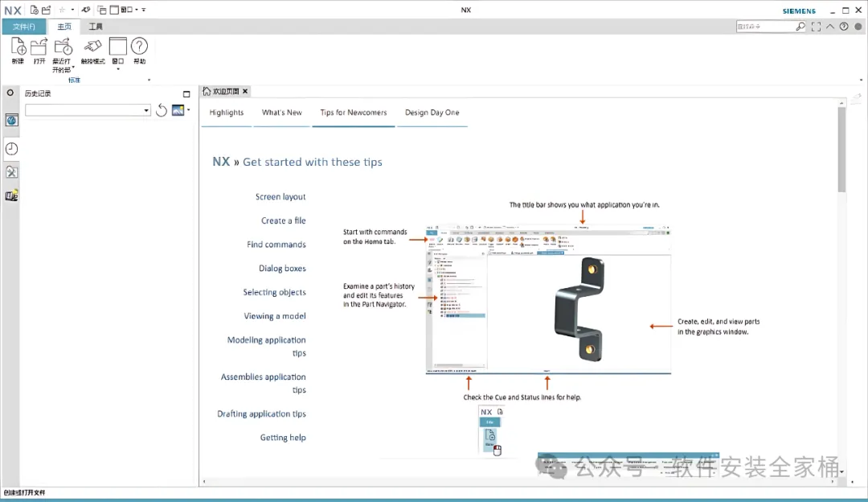Open Drafting application tips link

coord(261,414)
